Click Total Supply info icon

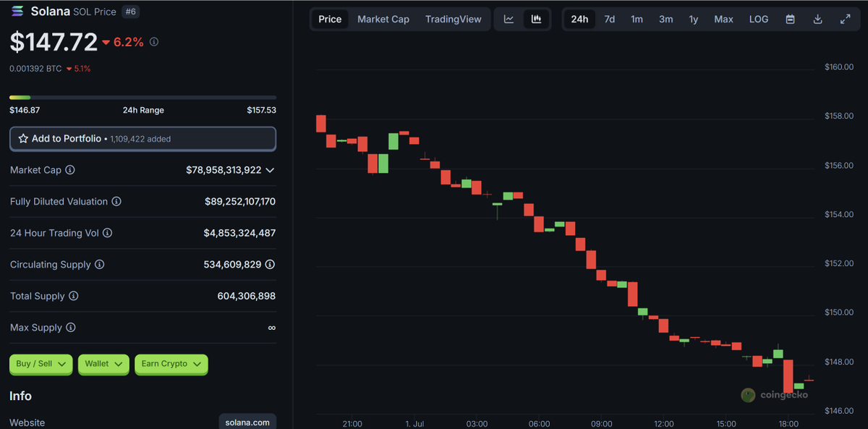click(74, 297)
